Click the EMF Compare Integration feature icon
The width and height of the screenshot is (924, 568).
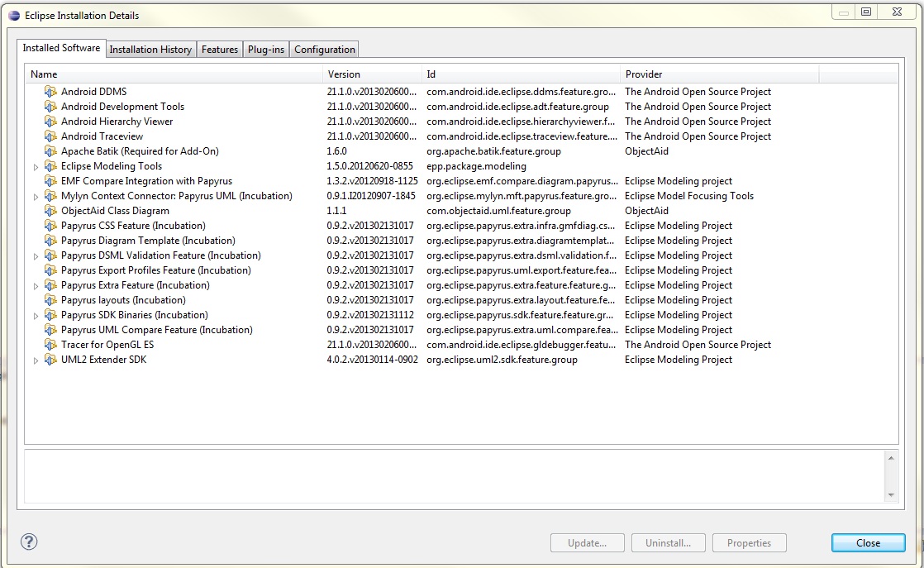[50, 181]
